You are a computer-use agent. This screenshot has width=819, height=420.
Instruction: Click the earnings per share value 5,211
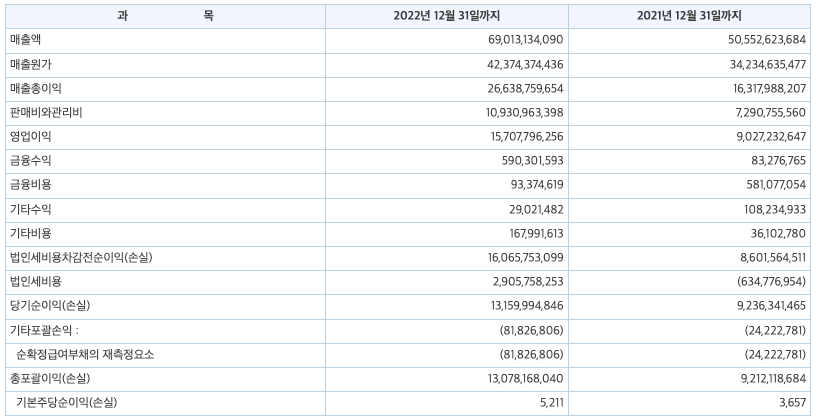(553, 403)
